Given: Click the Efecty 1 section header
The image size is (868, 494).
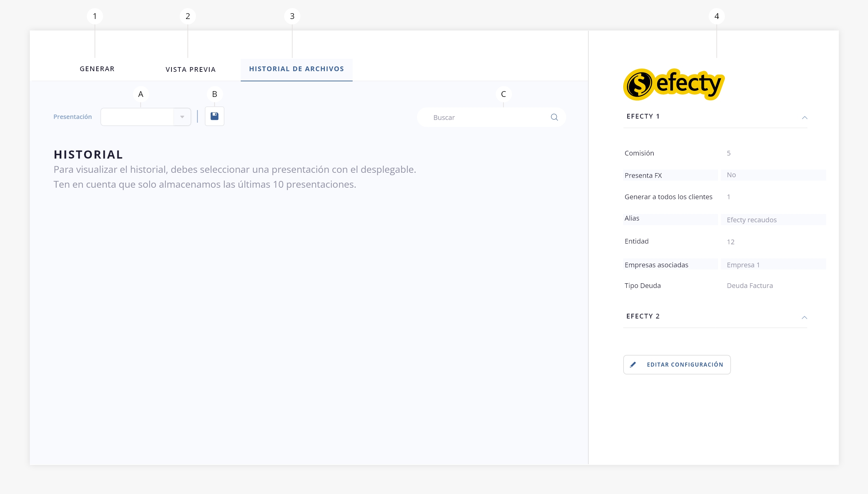Looking at the screenshot, I should click(x=643, y=116).
